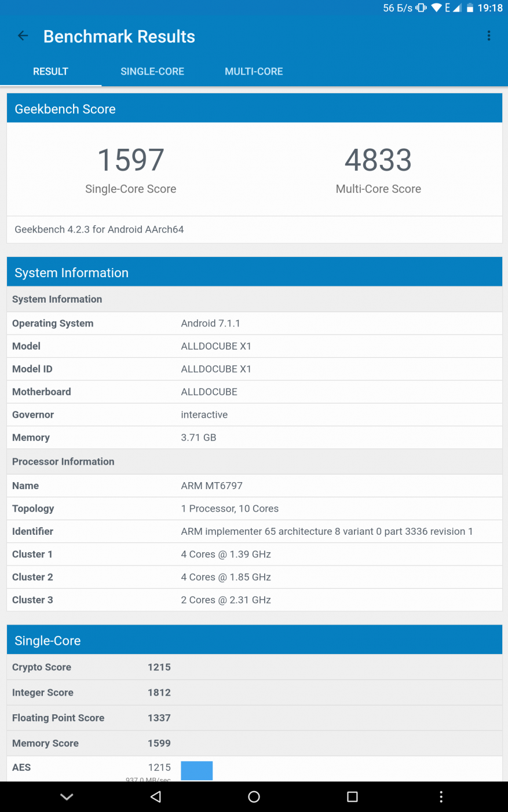This screenshot has height=812, width=508.
Task: Select Cluster 3 value 2 Cores @ 2.31 GHz
Action: click(226, 600)
